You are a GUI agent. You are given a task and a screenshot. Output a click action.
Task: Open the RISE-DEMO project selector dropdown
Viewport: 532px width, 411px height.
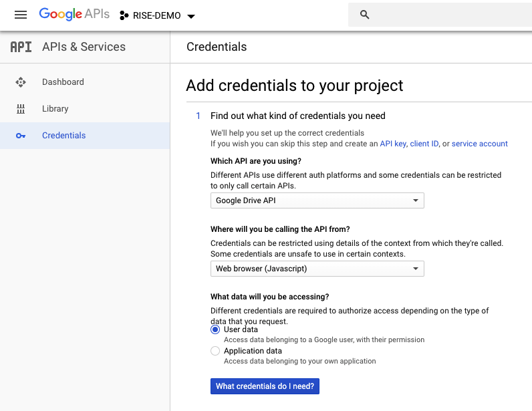(158, 15)
